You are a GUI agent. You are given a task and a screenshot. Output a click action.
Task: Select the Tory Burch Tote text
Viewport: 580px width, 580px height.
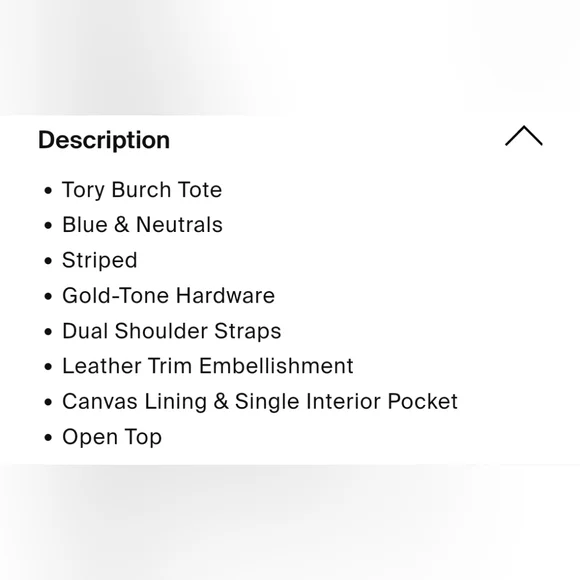point(142,190)
